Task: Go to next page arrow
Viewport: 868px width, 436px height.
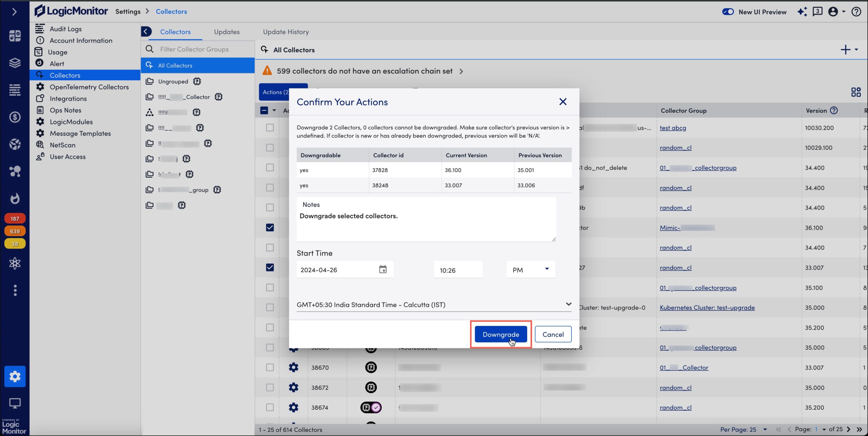Action: 849,430
